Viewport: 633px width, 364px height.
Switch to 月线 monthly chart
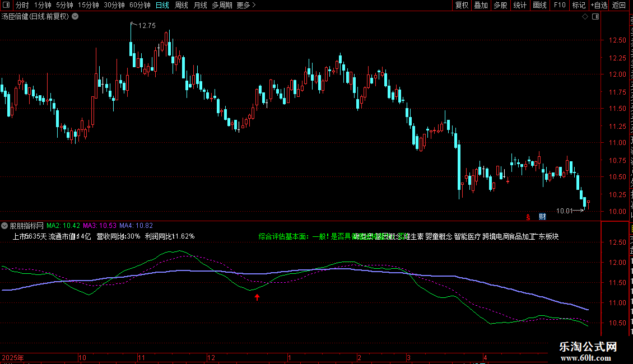pyautogui.click(x=200, y=5)
